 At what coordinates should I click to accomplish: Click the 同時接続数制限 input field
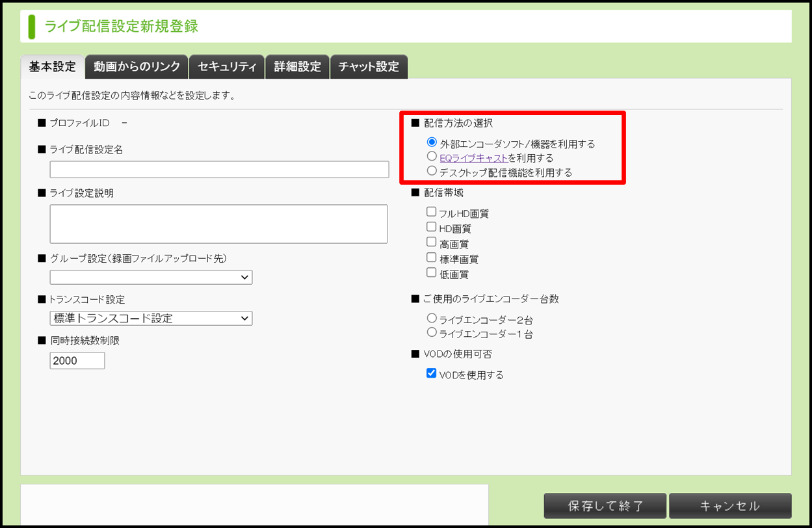77,360
